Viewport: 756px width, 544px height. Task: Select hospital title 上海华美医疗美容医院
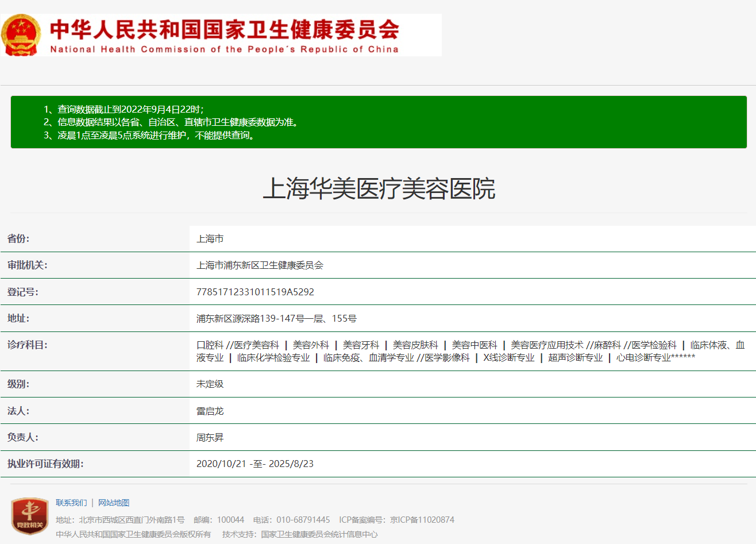click(x=379, y=188)
